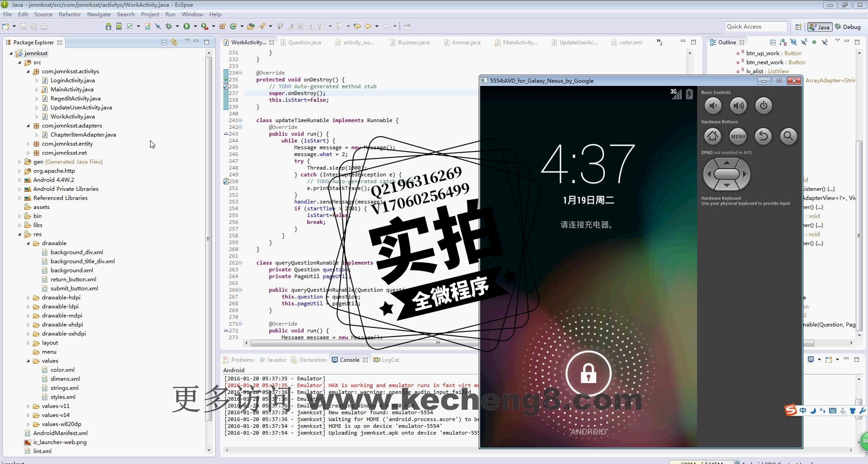Click Display Selected Console icon
The image size is (868, 464).
pyautogui.click(x=811, y=360)
